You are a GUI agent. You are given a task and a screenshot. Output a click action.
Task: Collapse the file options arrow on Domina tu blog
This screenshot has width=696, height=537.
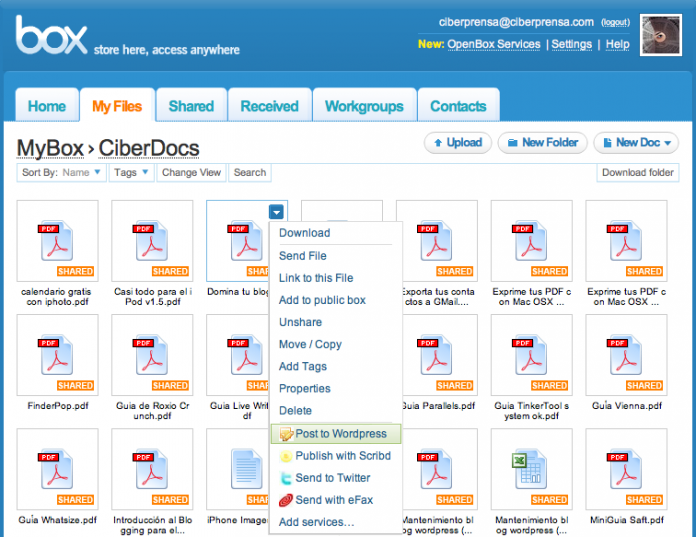click(276, 211)
